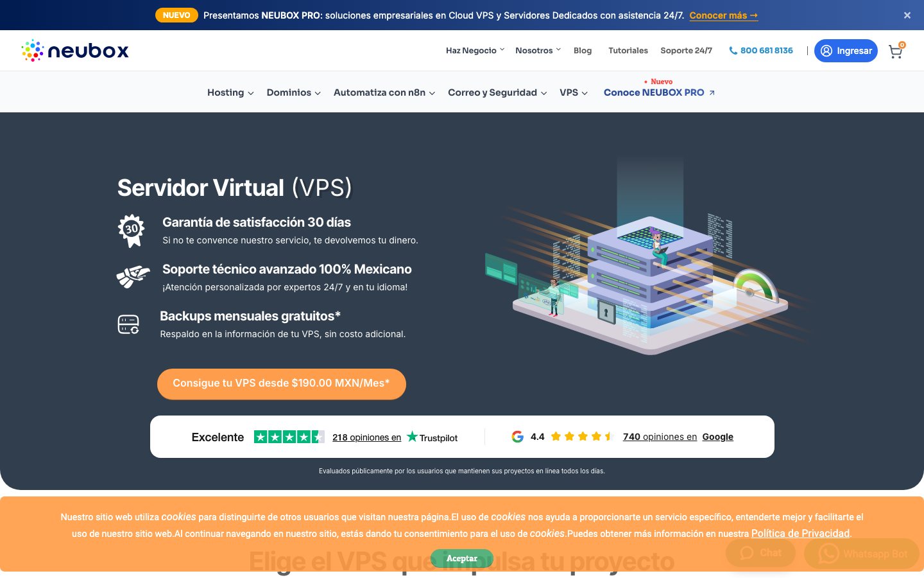Expand the VPS menu

[x=574, y=92]
